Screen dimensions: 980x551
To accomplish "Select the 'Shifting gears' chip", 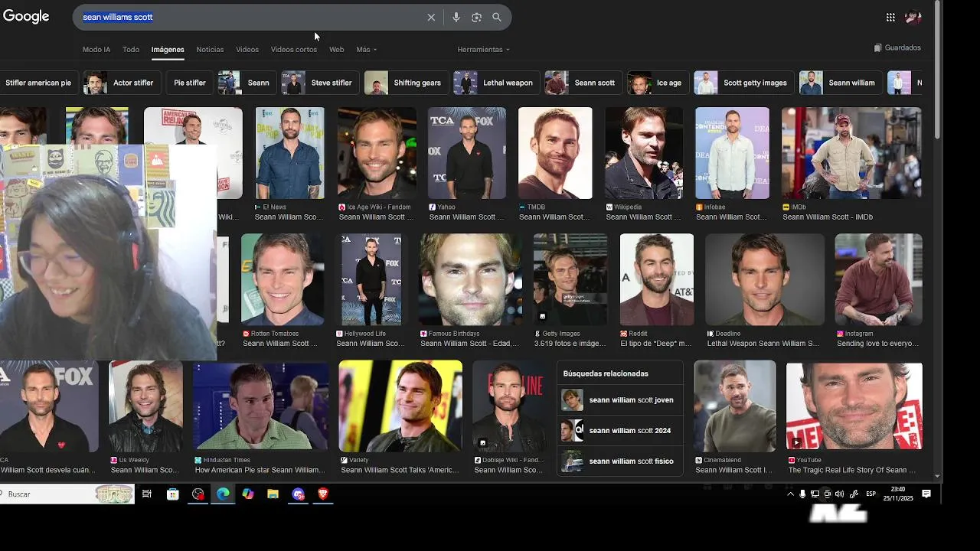I will 406,83.
